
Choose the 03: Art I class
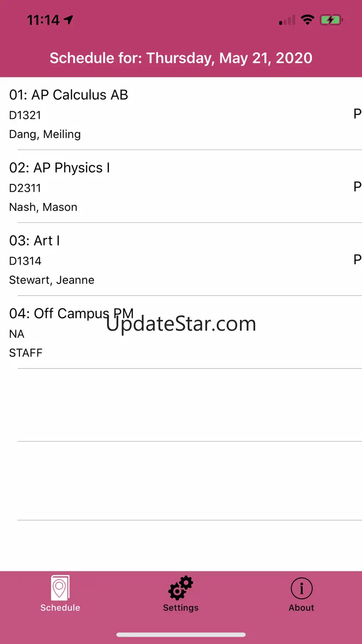[x=34, y=241]
